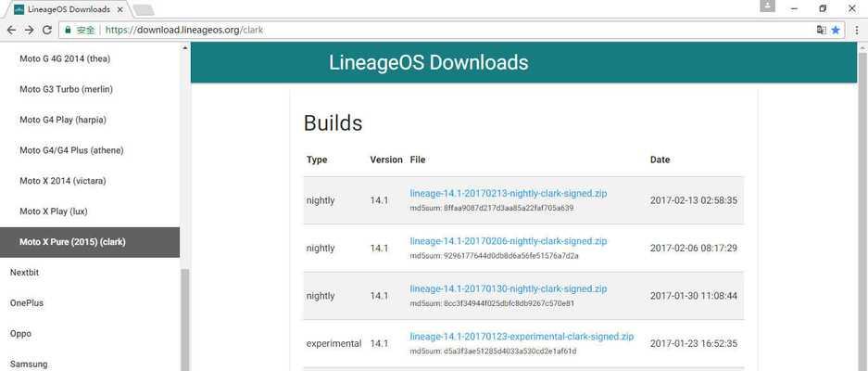Select Moto G3 Turbo (merlin)
Image resolution: width=868 pixels, height=371 pixels.
[66, 89]
